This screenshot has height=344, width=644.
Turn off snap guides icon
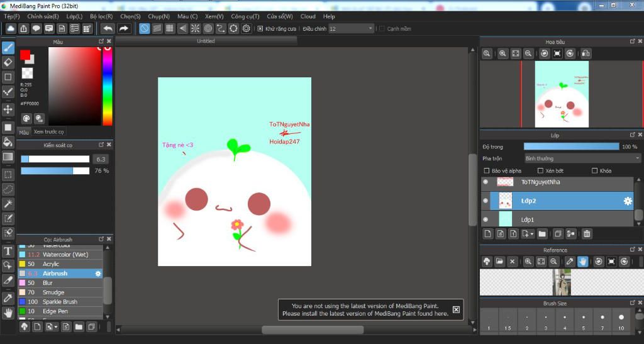point(144,28)
